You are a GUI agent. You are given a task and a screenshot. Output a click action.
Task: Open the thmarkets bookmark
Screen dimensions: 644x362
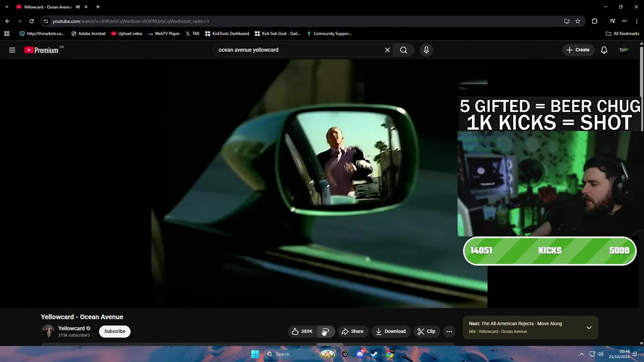point(42,34)
